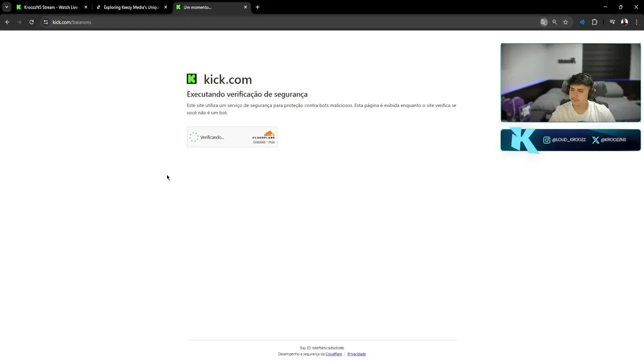Open a new tab
The height and width of the screenshot is (362, 644).
point(258,7)
